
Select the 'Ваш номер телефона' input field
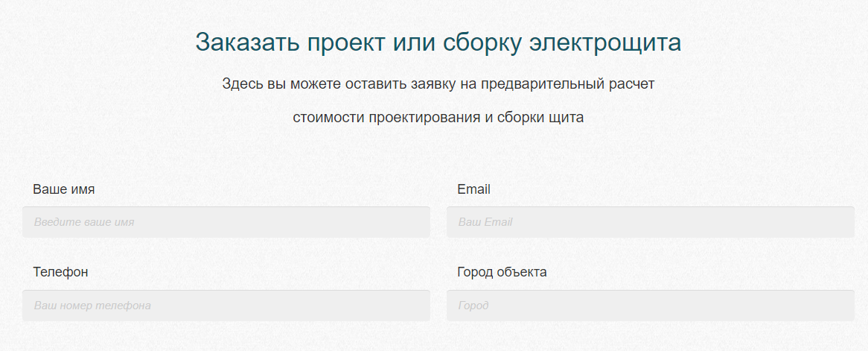[x=226, y=306]
